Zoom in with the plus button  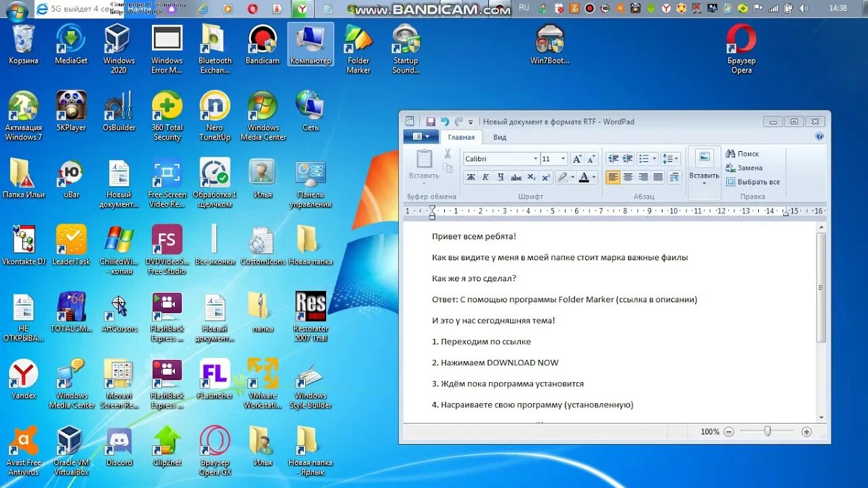coord(806,432)
